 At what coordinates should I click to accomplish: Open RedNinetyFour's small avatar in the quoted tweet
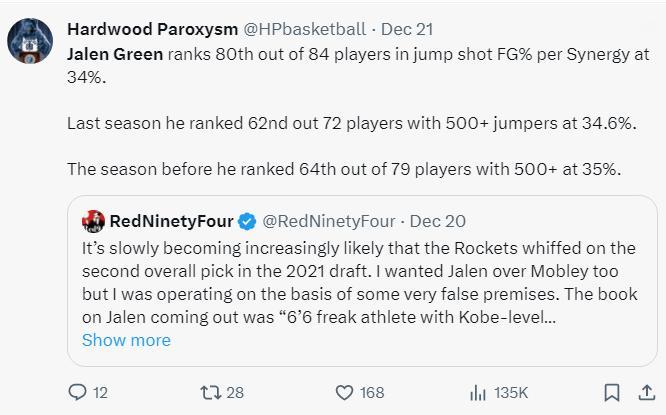pos(94,220)
